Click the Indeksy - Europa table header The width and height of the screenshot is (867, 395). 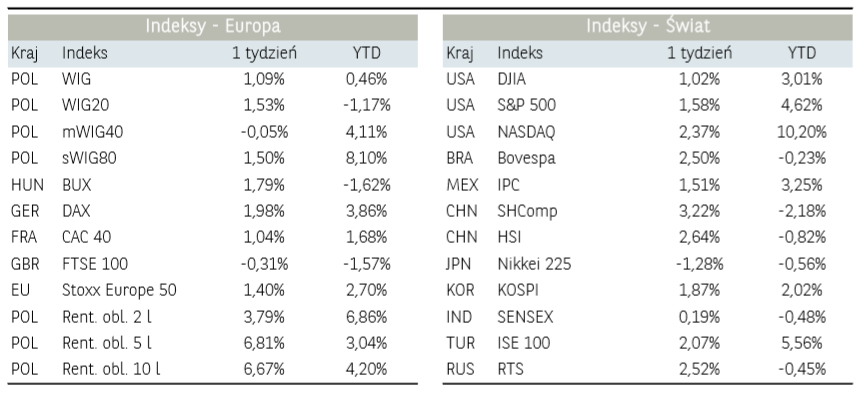(x=213, y=26)
